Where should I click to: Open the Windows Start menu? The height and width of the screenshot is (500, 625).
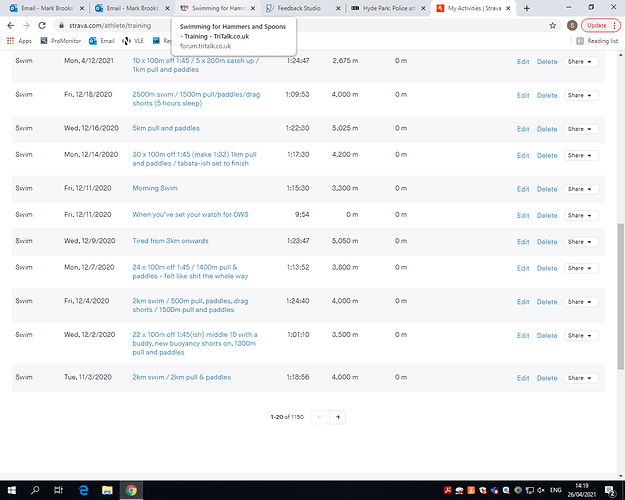[12, 490]
